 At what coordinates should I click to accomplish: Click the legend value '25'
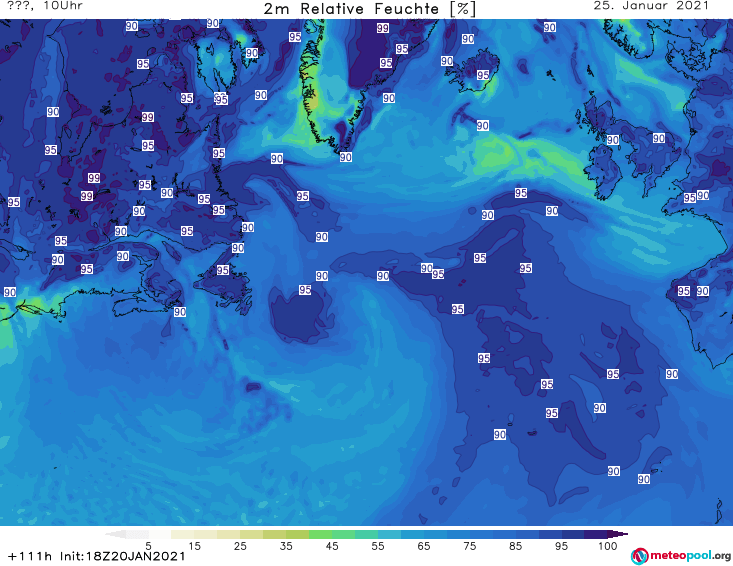240,546
